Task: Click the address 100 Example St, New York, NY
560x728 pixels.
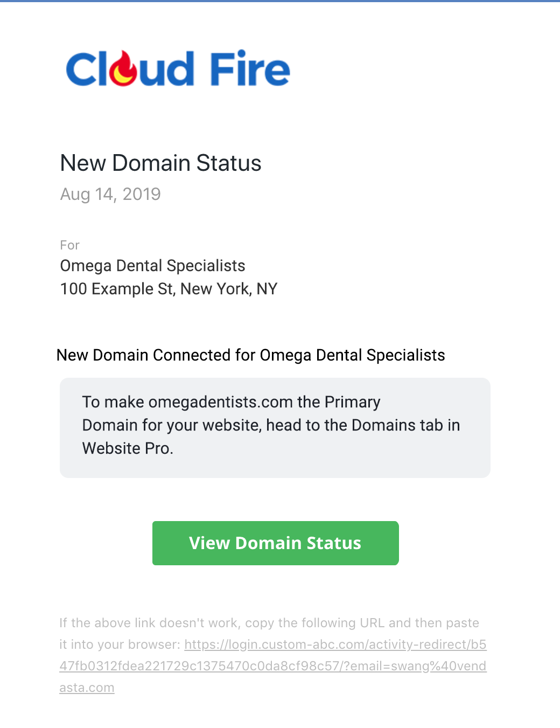Action: [x=169, y=289]
